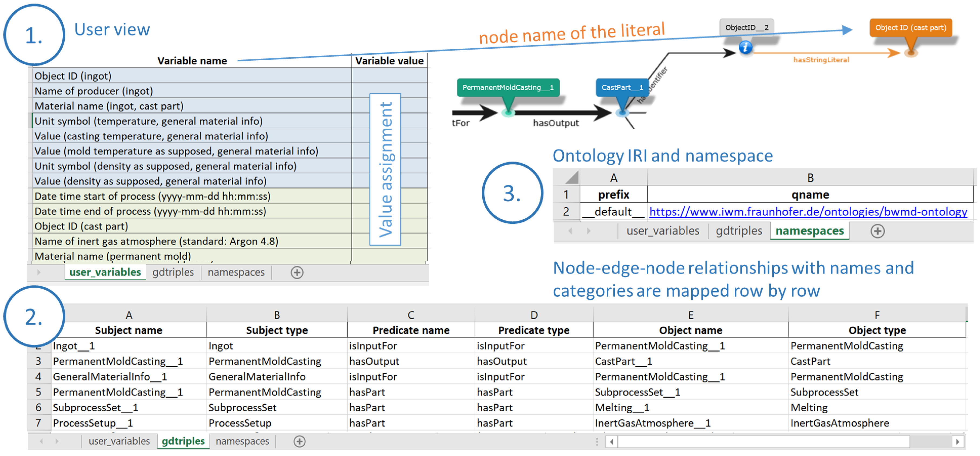Add new sheet beside user_variables namespaces tab
The height and width of the screenshot is (456, 980).
(x=297, y=273)
